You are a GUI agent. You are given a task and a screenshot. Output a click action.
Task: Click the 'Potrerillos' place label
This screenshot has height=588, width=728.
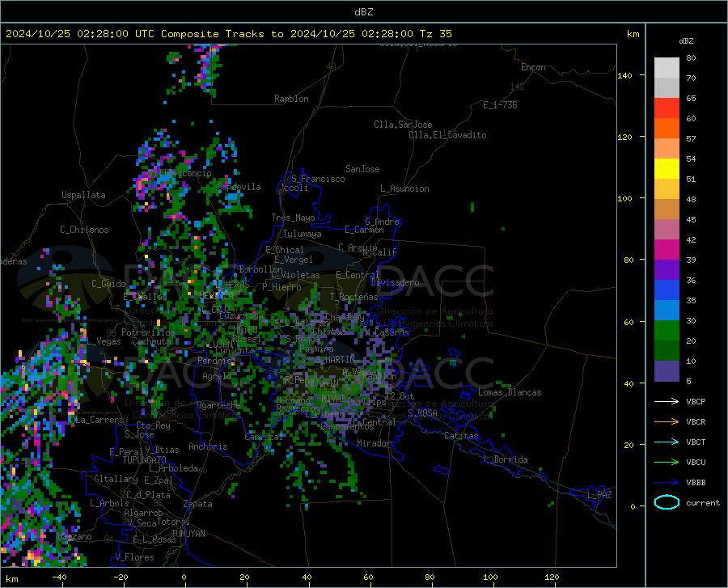click(x=148, y=332)
